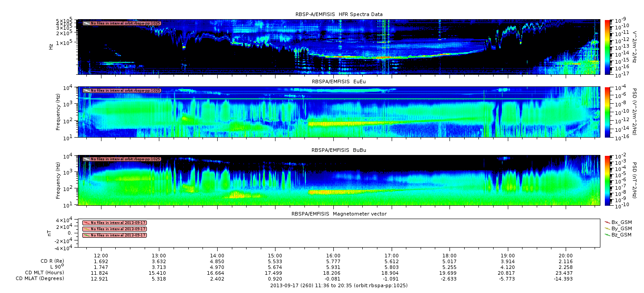
Task: Click the yellow By_GSM legend line icon
Action: (x=608, y=228)
